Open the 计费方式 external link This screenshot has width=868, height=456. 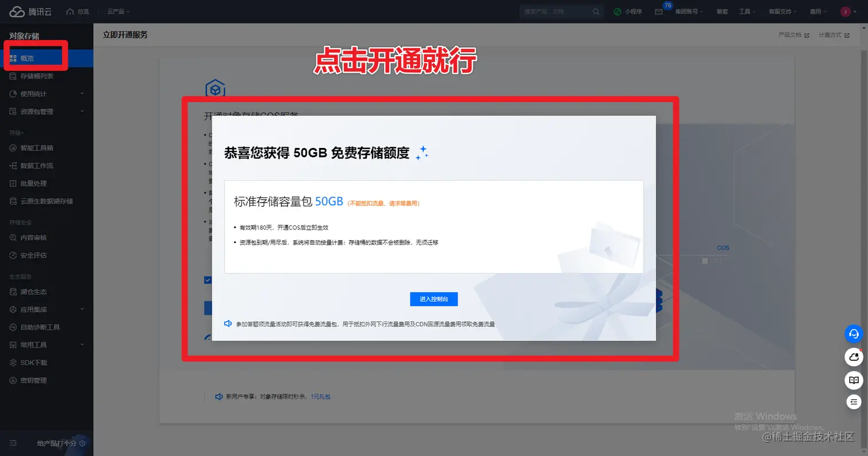tap(834, 35)
